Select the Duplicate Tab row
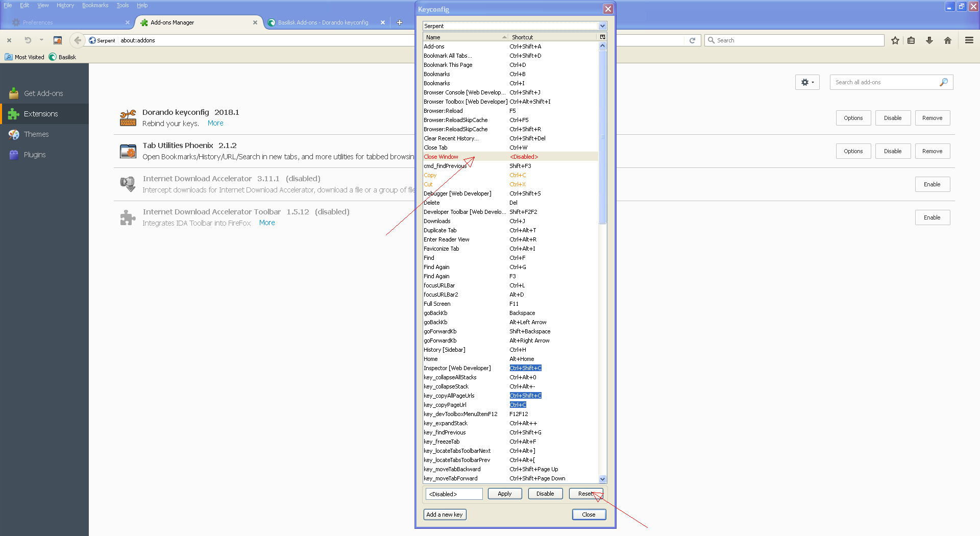 510,230
